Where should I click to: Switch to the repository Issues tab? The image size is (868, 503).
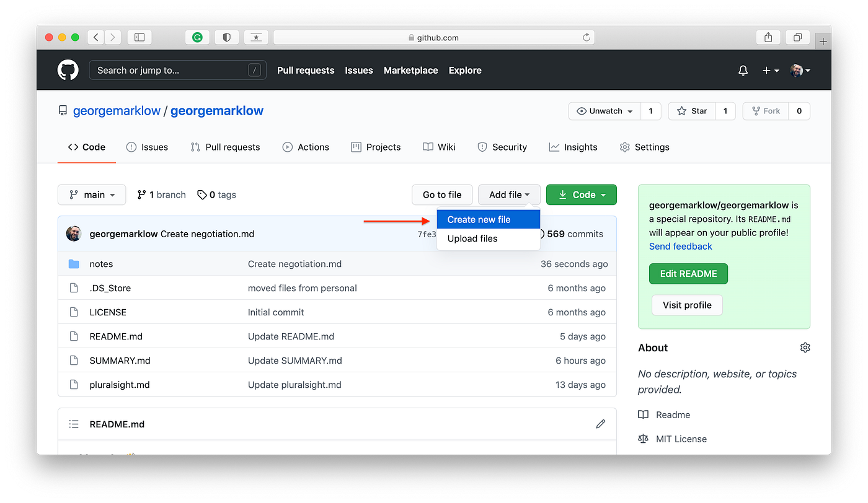coord(147,147)
